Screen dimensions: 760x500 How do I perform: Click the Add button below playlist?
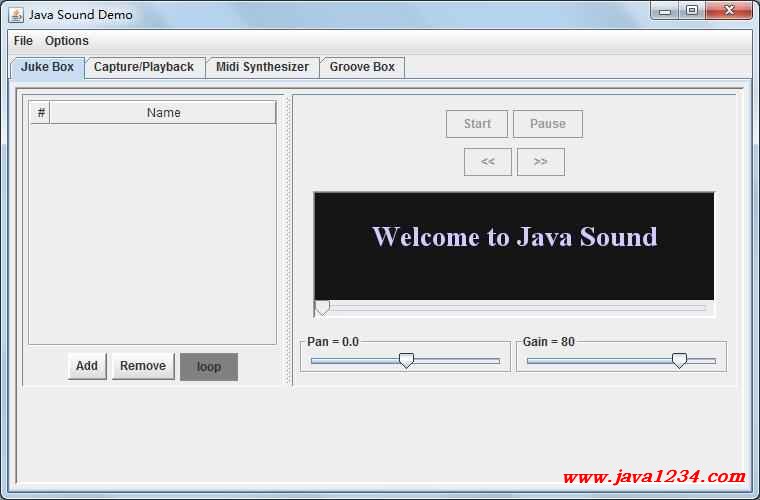pyautogui.click(x=87, y=366)
